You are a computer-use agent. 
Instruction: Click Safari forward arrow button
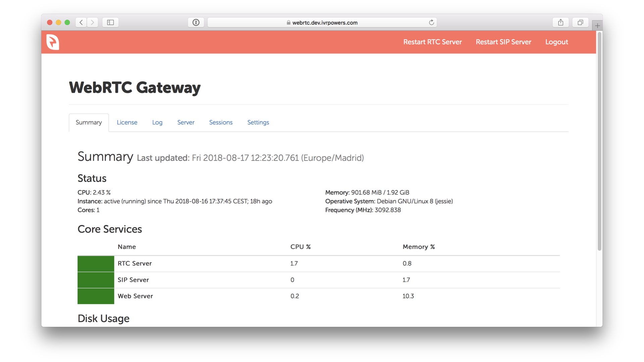click(93, 22)
